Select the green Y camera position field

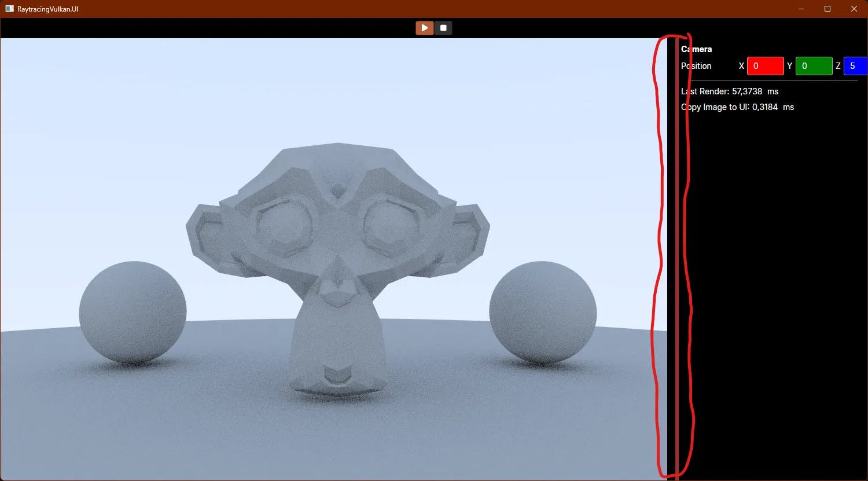click(x=814, y=65)
